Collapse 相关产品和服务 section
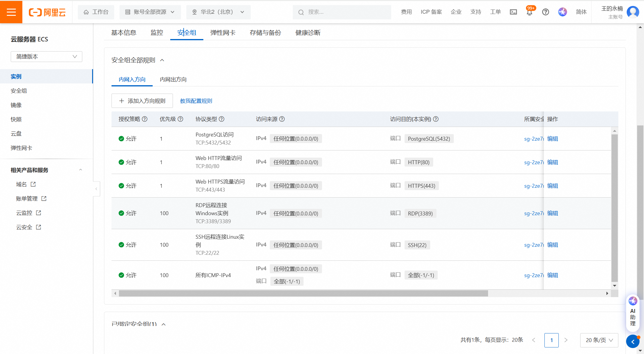Viewport: 644px width, 354px height. point(80,170)
